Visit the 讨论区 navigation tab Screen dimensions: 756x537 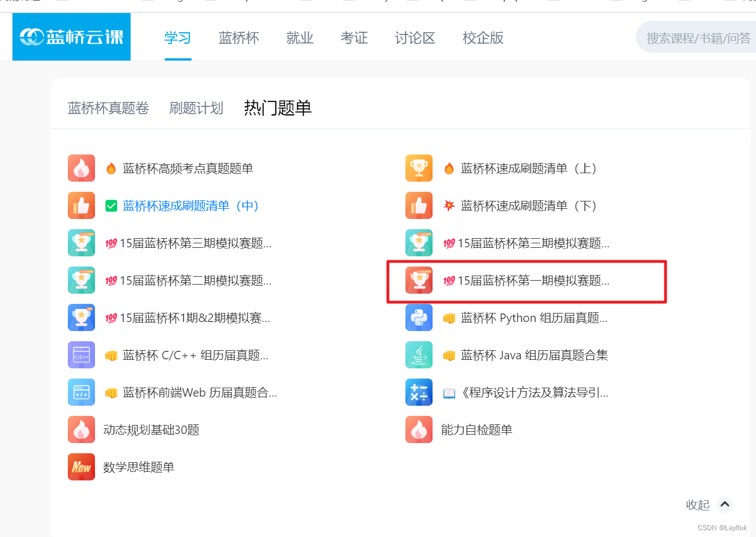[415, 38]
